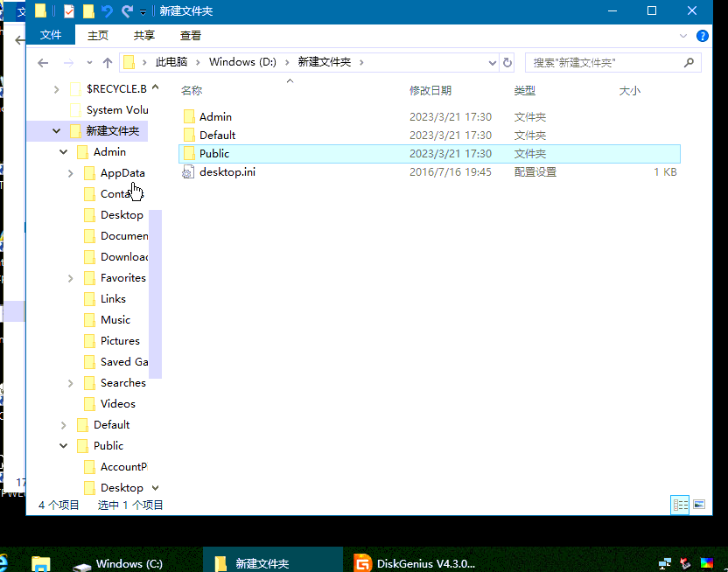
Task: Expand the ribbon with the chevron
Action: coord(684,36)
